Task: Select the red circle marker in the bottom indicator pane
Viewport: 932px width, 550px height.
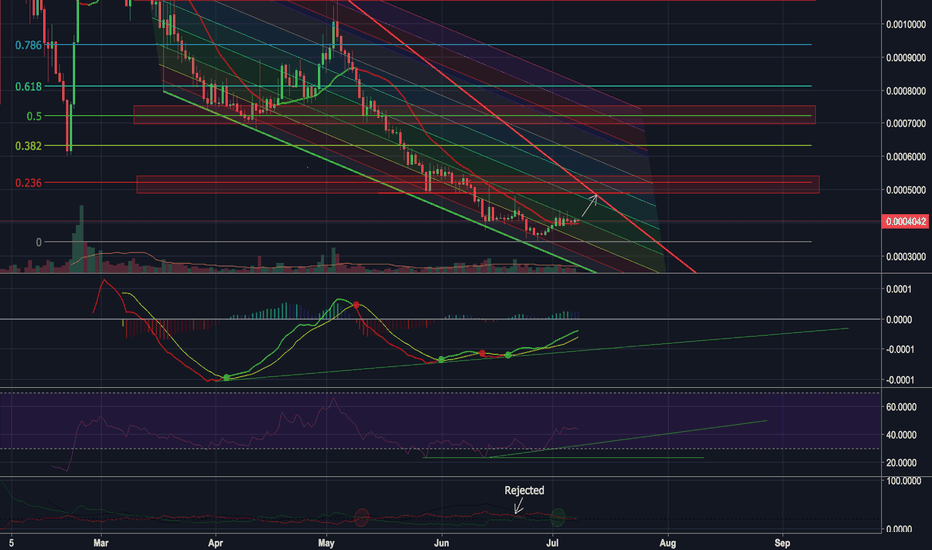Action: (x=361, y=517)
